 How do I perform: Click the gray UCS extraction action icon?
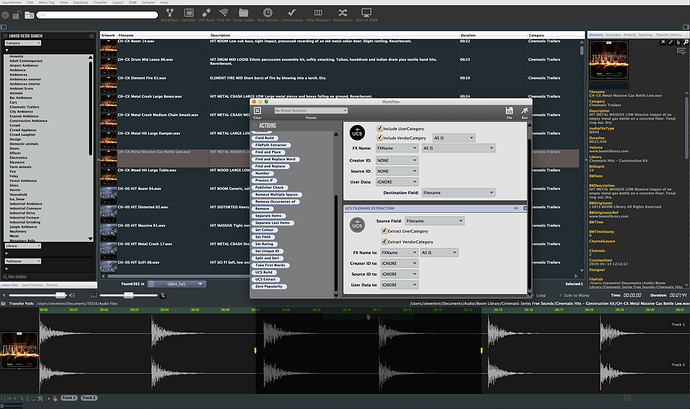[357, 225]
